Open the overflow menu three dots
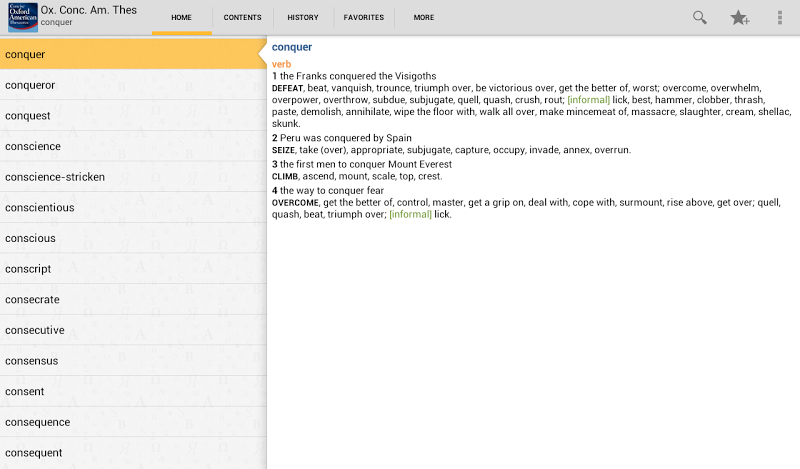The height and width of the screenshot is (469, 800). click(x=780, y=17)
